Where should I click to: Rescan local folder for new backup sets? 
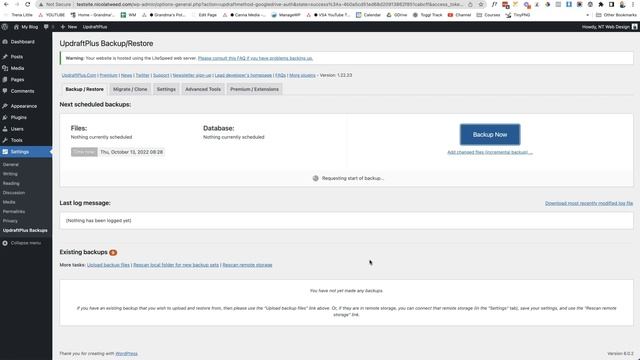[176, 265]
